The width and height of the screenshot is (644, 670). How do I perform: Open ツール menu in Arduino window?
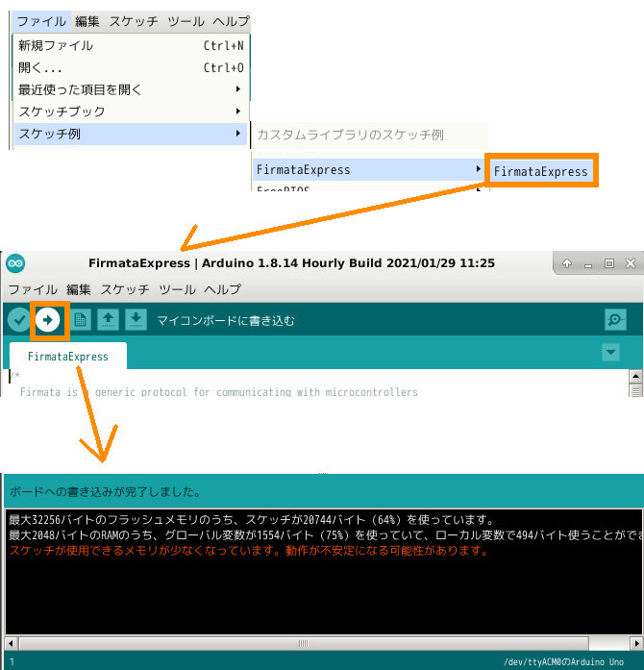pos(177,289)
